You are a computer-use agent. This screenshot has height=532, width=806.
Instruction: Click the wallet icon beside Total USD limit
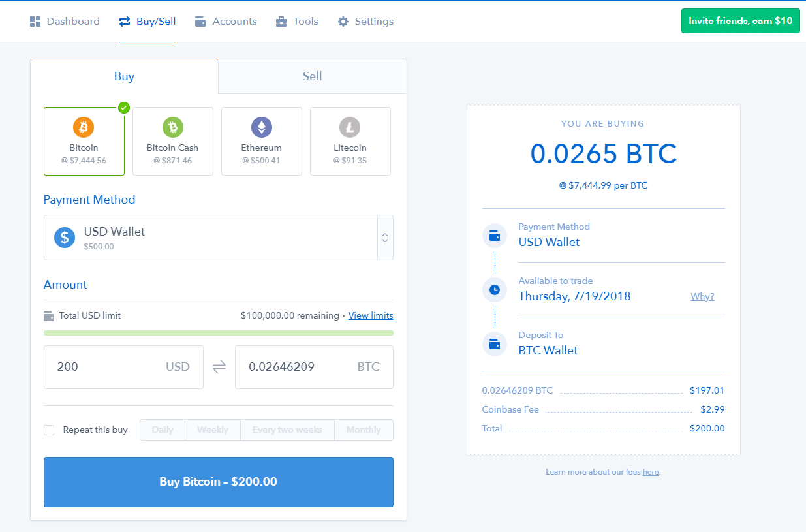point(49,316)
